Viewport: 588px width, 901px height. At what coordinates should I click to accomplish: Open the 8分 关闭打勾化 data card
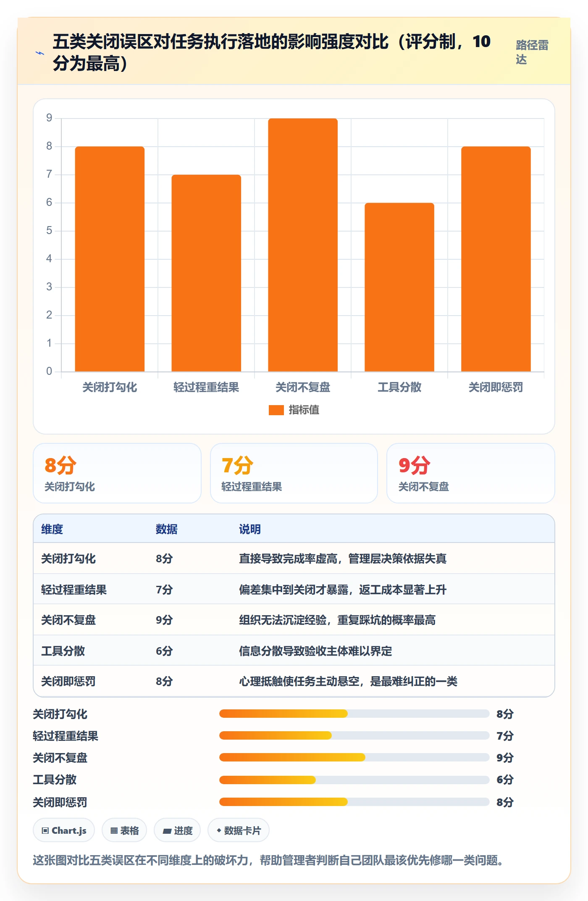[117, 473]
